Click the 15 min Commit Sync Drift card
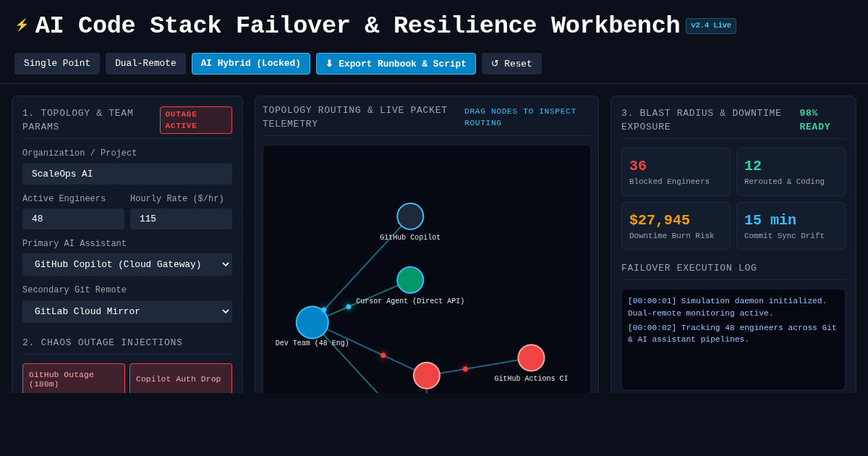868x456 pixels. point(791,226)
